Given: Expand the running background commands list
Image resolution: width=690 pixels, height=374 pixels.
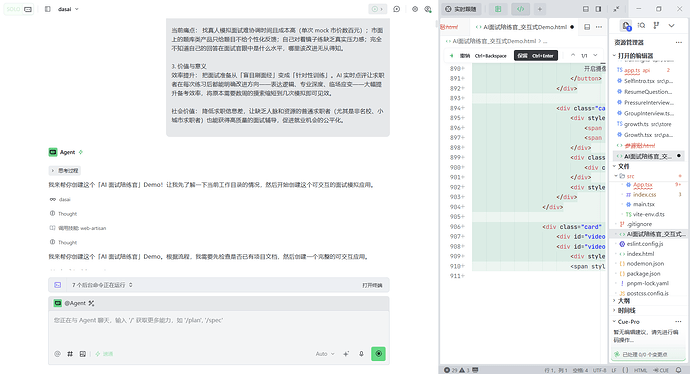Looking at the screenshot, I should pos(102,285).
